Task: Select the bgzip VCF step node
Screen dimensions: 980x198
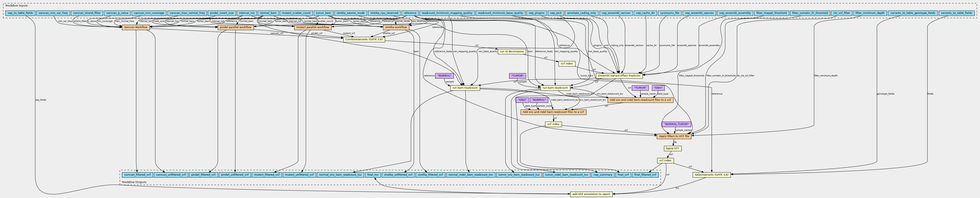Action: point(673,148)
